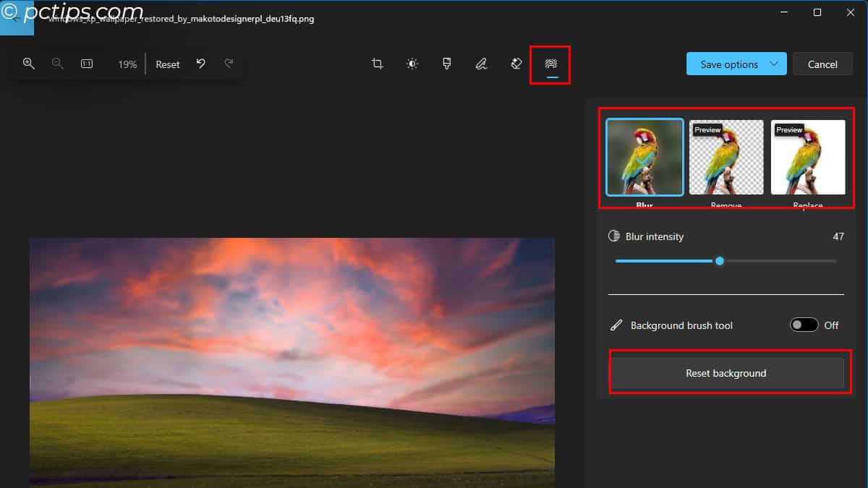Enable the Background brush tool
The width and height of the screenshot is (868, 488).
[805, 325]
